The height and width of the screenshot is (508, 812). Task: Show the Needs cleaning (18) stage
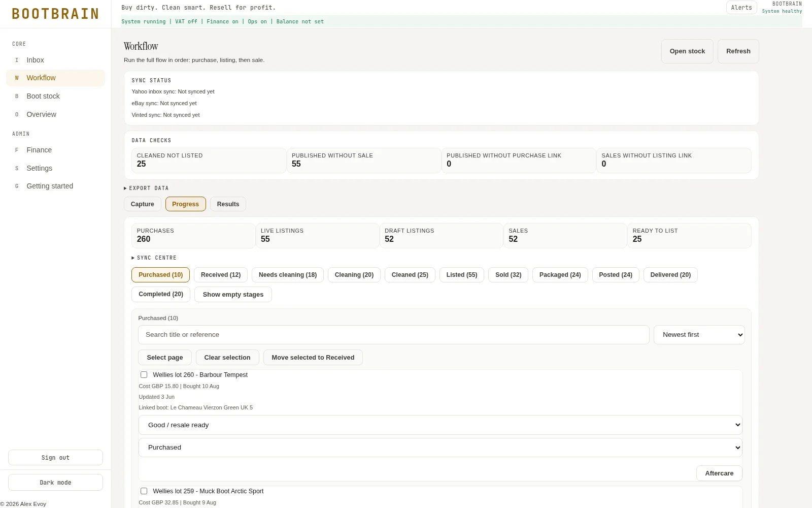tap(288, 275)
